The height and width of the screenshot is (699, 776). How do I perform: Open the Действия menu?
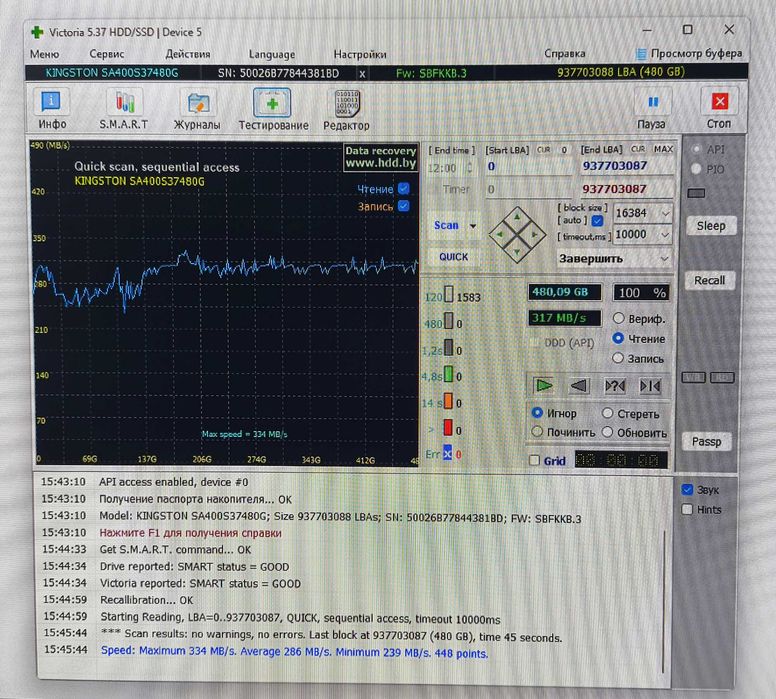[188, 54]
